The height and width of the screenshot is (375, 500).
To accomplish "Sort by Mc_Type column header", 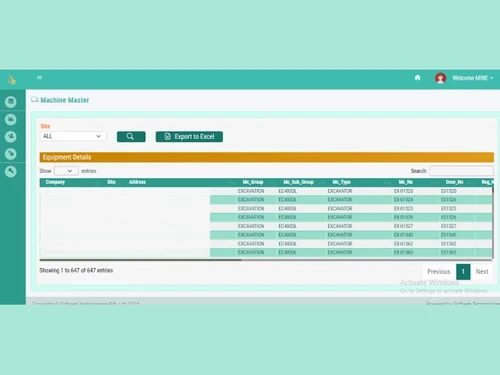I will pyautogui.click(x=341, y=182).
